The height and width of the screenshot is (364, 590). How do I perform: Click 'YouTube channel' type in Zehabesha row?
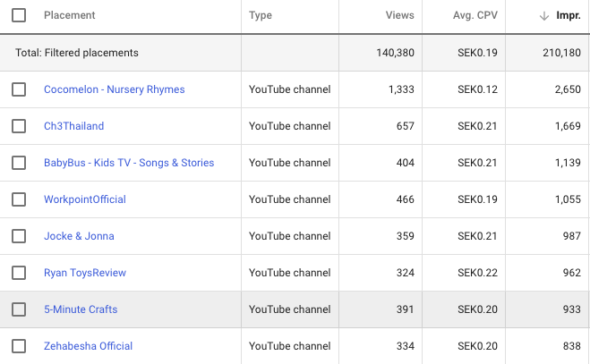(290, 346)
